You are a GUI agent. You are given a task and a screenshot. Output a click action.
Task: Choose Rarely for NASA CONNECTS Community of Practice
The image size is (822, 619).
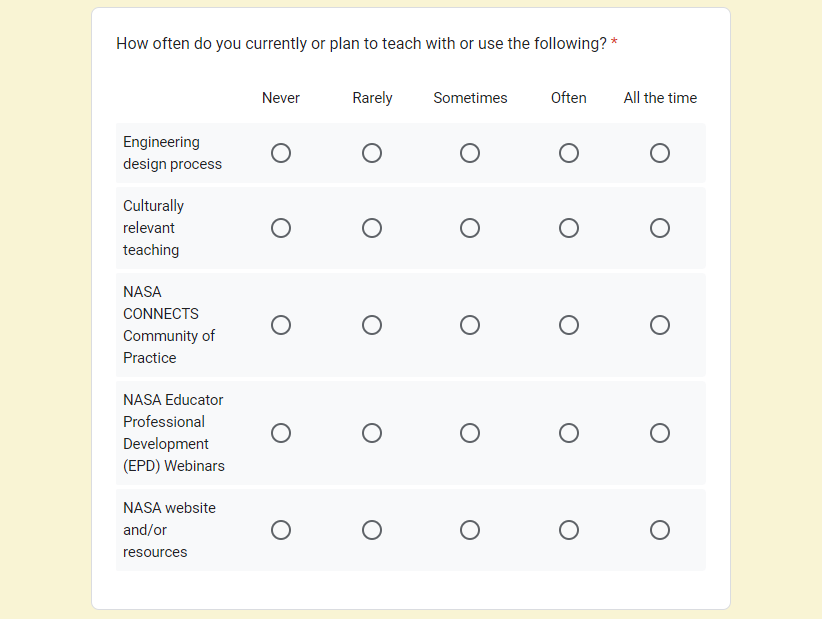(372, 325)
